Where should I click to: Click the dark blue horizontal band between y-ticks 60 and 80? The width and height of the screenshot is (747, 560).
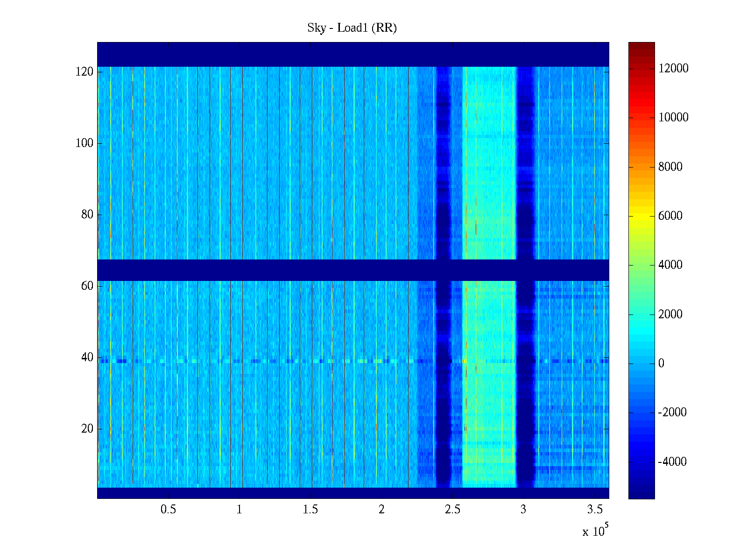(x=353, y=270)
